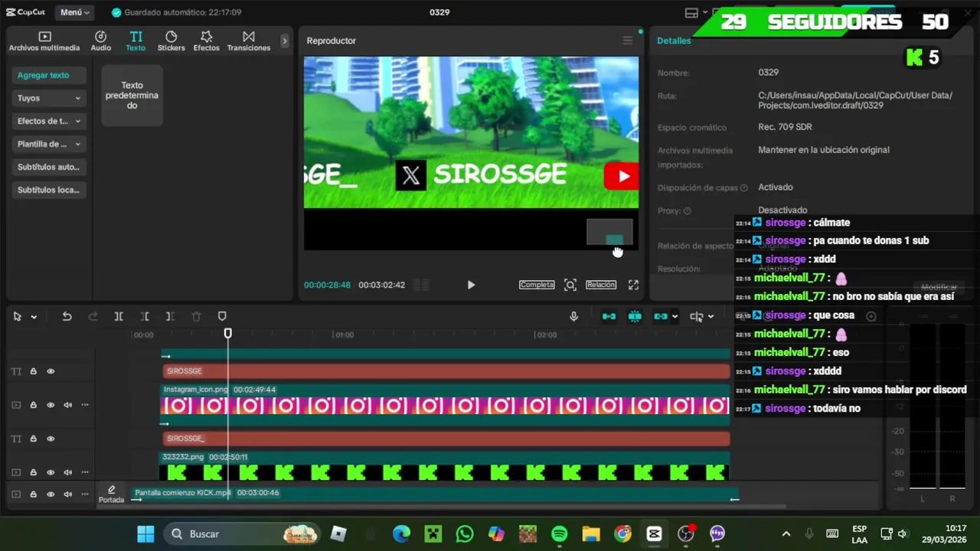Enter fullscreen preview mode
Screen dimensions: 980x551
[x=633, y=285]
